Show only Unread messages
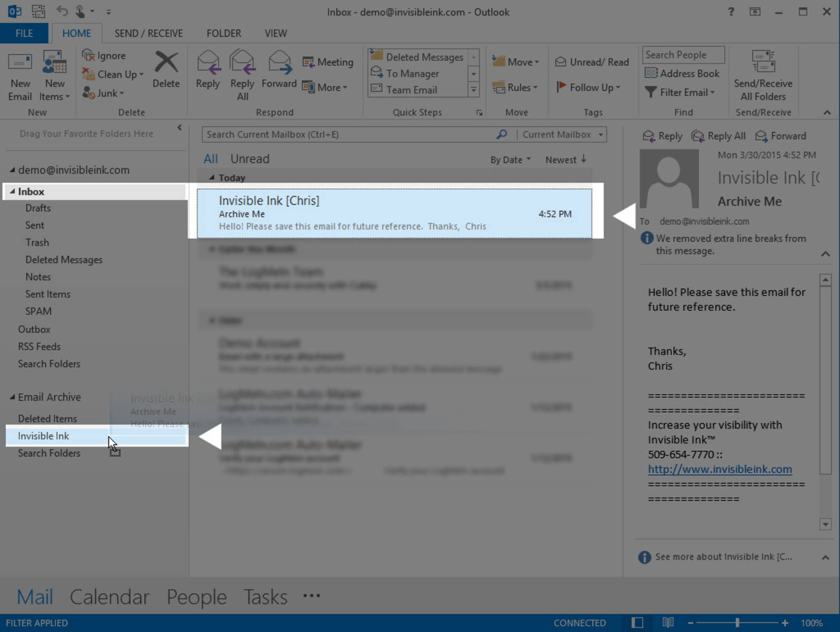Image resolution: width=840 pixels, height=632 pixels. [250, 159]
